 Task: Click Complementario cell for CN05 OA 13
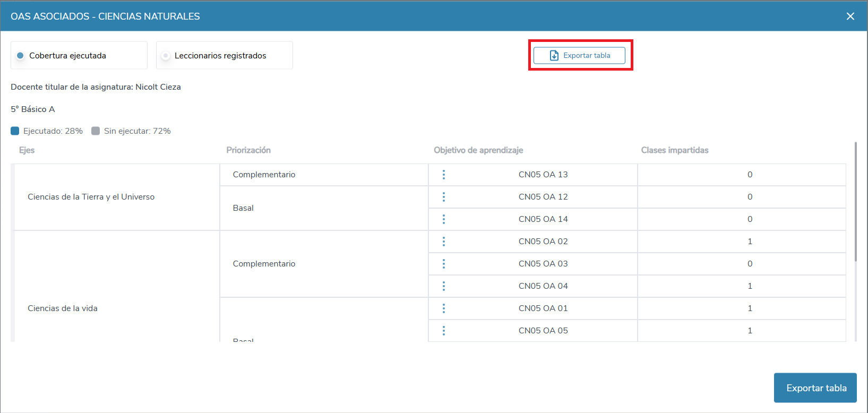pos(324,175)
